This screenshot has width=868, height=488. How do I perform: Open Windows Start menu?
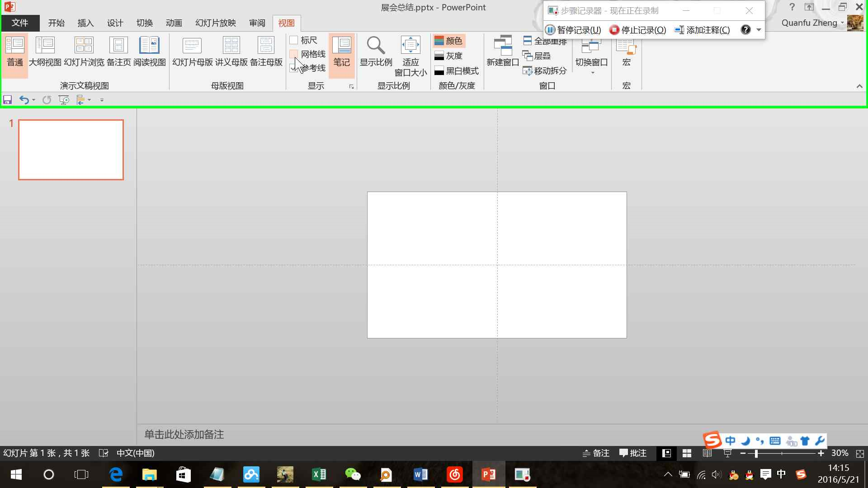pyautogui.click(x=16, y=474)
